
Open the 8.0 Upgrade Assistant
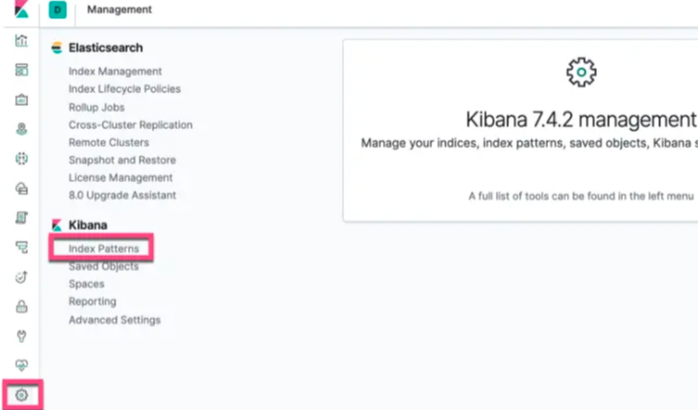122,195
